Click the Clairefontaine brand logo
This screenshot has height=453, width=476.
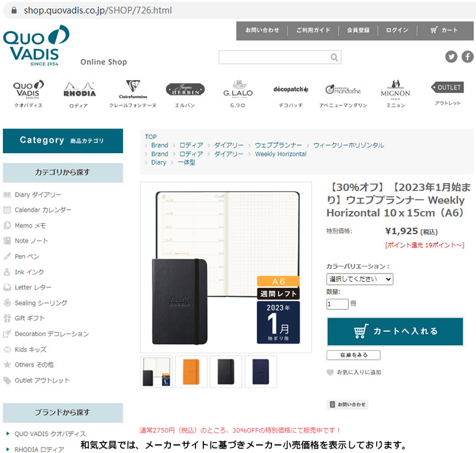[133, 89]
